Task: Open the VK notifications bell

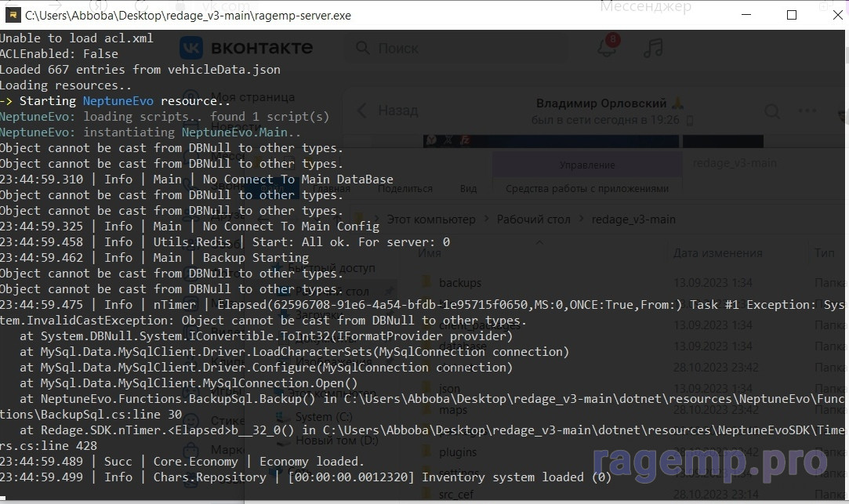Action: click(607, 47)
